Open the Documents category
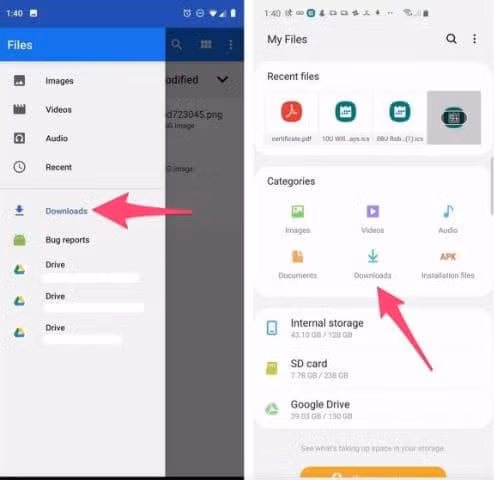 (x=298, y=264)
